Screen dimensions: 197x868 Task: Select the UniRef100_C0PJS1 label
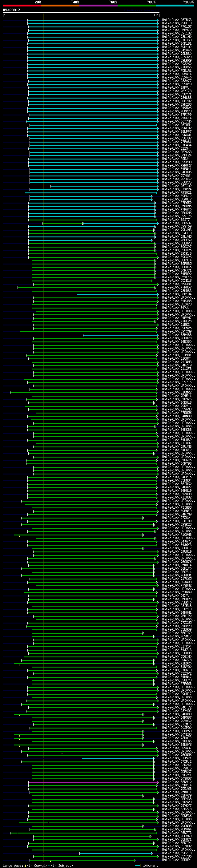coord(177,270)
